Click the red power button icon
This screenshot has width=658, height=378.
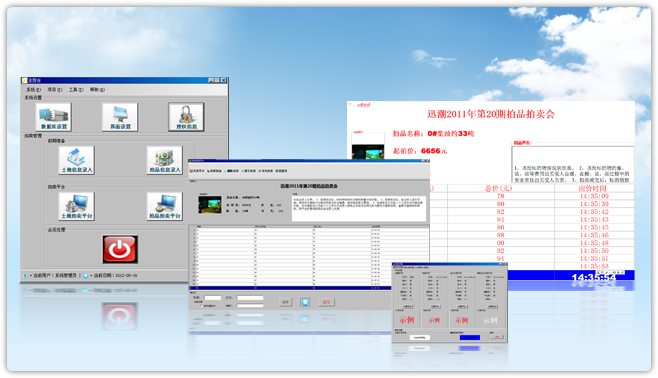point(120,249)
